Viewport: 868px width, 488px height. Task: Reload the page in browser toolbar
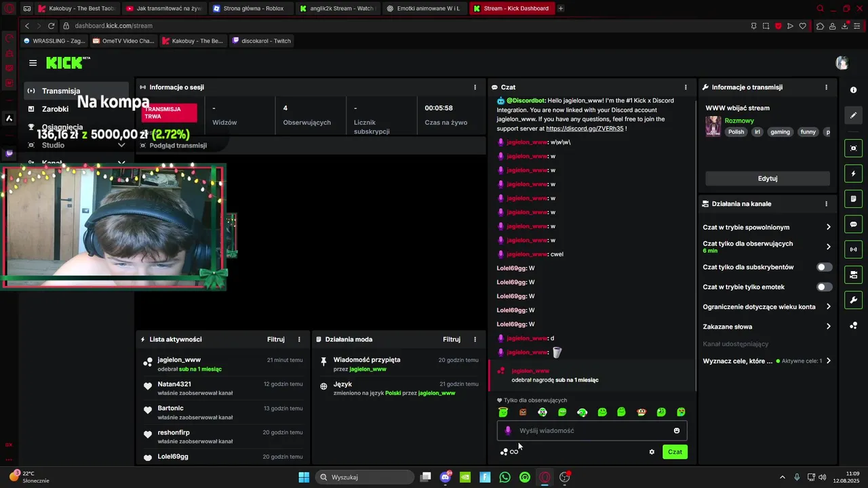(x=51, y=26)
